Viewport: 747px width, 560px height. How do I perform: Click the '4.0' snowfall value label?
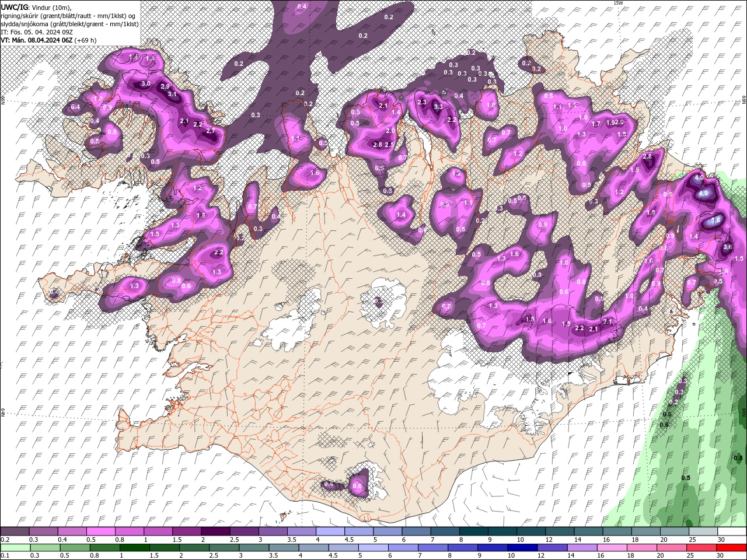699,177
